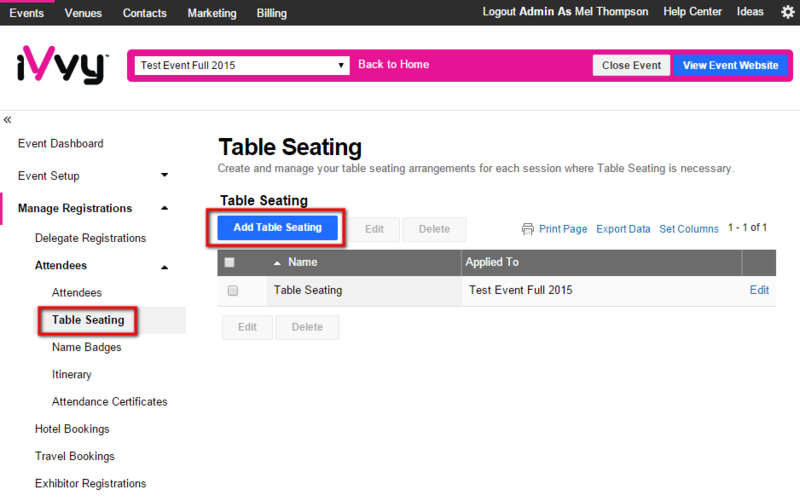Click the printer icon beside Print Page
800x501 pixels.
[528, 229]
